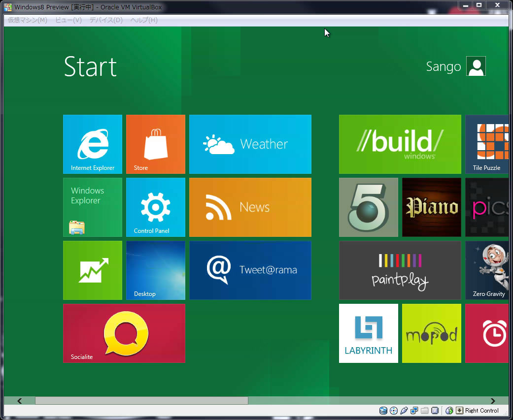Open the //build/ windows tile
Screen dimensions: 513x420
[400, 144]
